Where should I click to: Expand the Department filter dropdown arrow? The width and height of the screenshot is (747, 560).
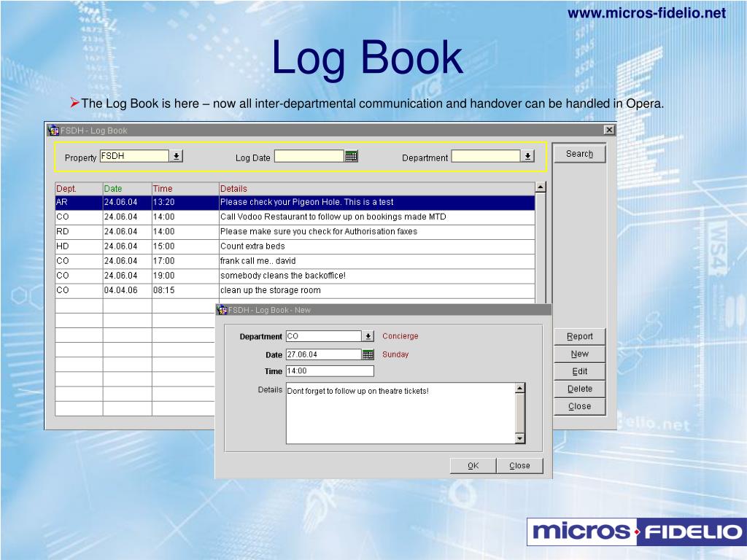coord(528,156)
